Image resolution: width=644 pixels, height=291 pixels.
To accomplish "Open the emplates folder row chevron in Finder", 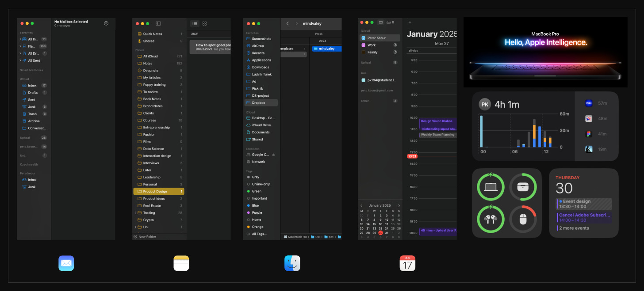I will pyautogui.click(x=304, y=49).
